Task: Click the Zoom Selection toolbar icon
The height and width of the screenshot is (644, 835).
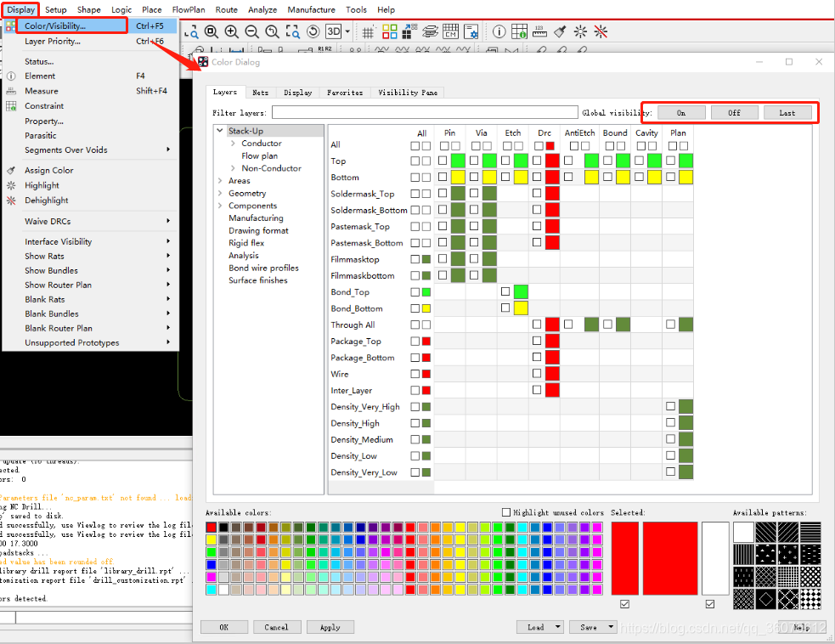Action: click(x=292, y=32)
